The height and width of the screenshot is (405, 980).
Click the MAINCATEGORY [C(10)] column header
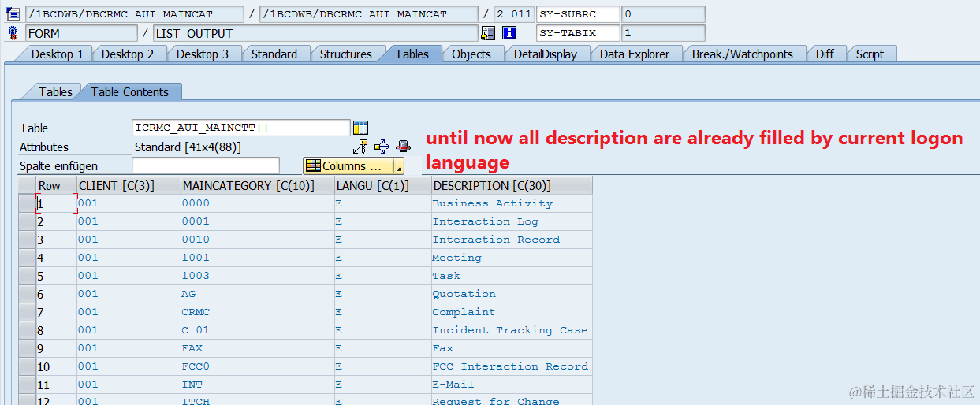pos(258,185)
